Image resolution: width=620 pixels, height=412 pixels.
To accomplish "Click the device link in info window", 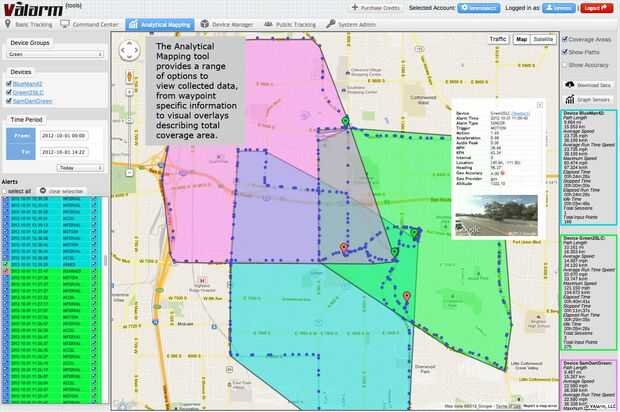I will coord(520,113).
